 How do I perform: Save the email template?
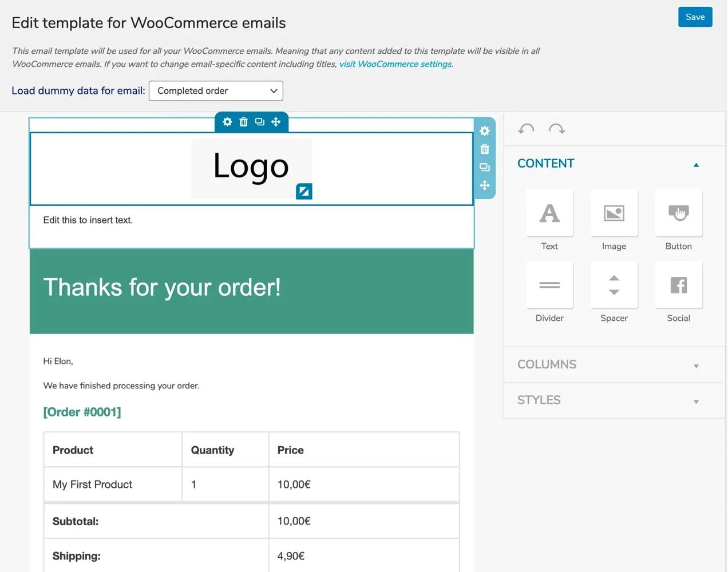click(x=695, y=17)
